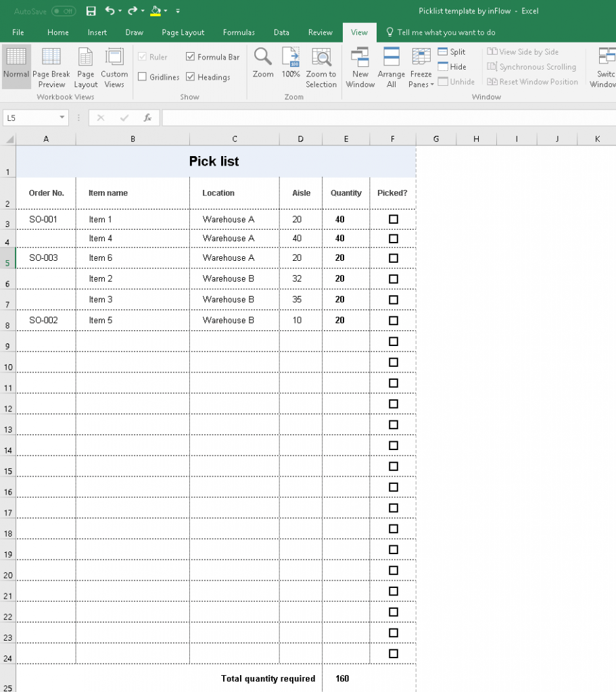Save the workbook
616x692 pixels.
pyautogui.click(x=91, y=10)
